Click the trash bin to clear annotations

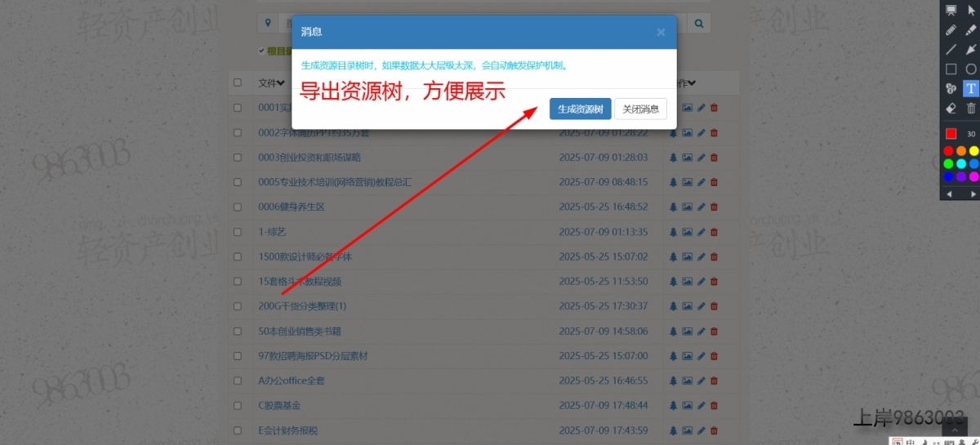tap(971, 109)
